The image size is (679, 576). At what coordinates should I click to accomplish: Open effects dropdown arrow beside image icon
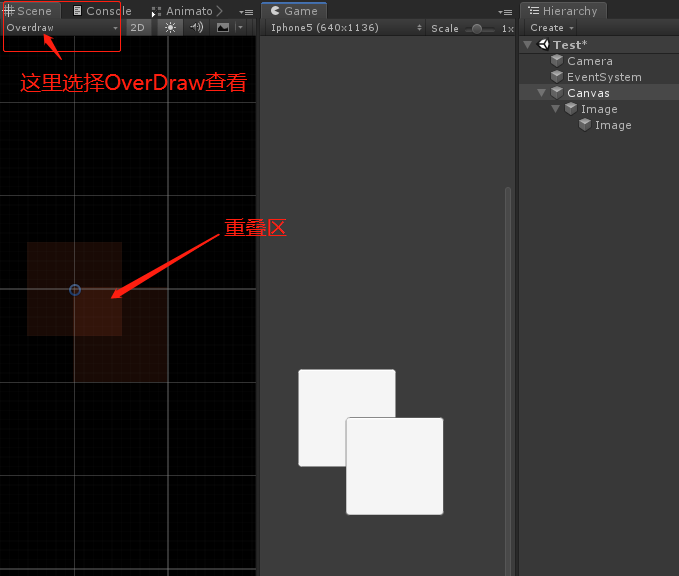240,28
